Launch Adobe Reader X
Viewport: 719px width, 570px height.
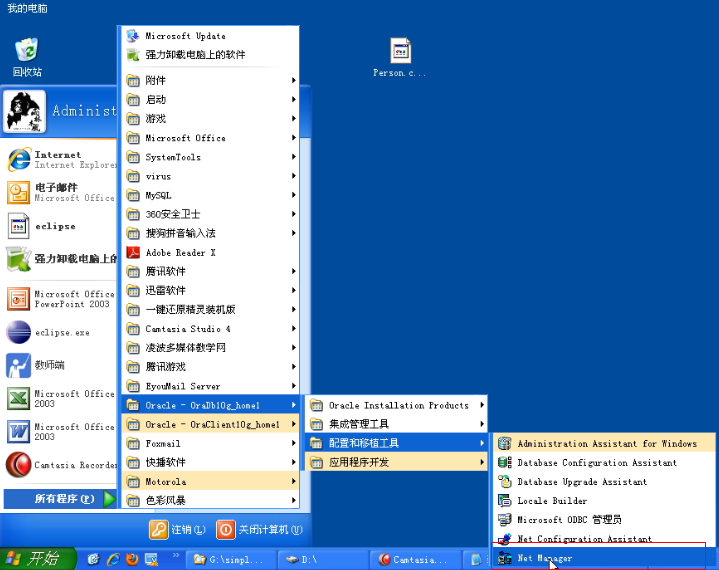(210, 252)
